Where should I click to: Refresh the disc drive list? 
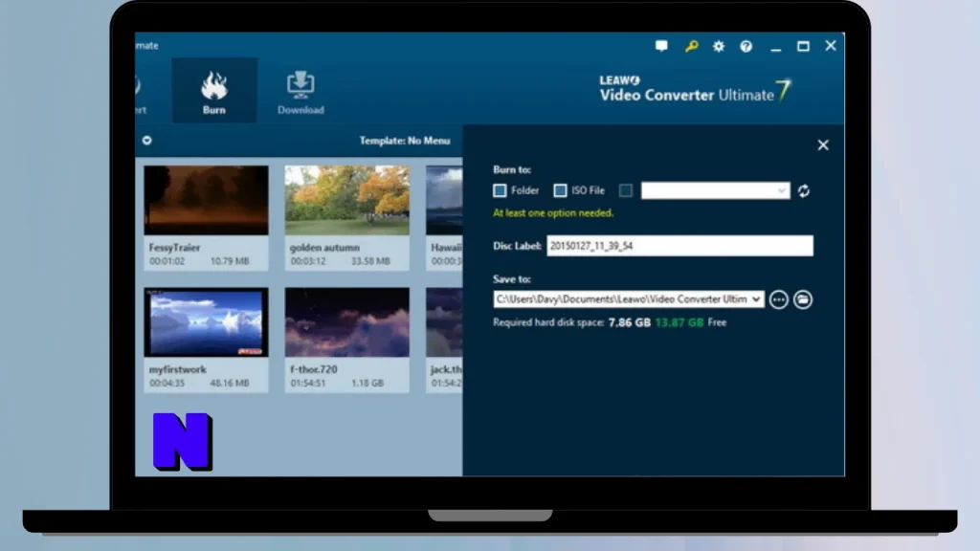click(804, 190)
